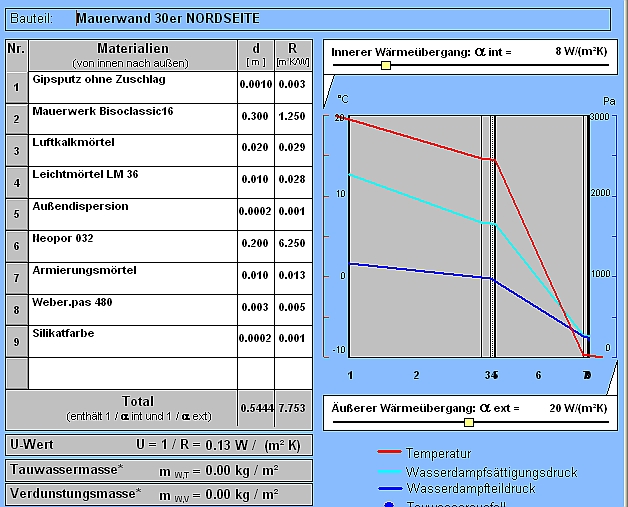
Task: Click the Verdunstungsmasse result field
Action: point(159,495)
